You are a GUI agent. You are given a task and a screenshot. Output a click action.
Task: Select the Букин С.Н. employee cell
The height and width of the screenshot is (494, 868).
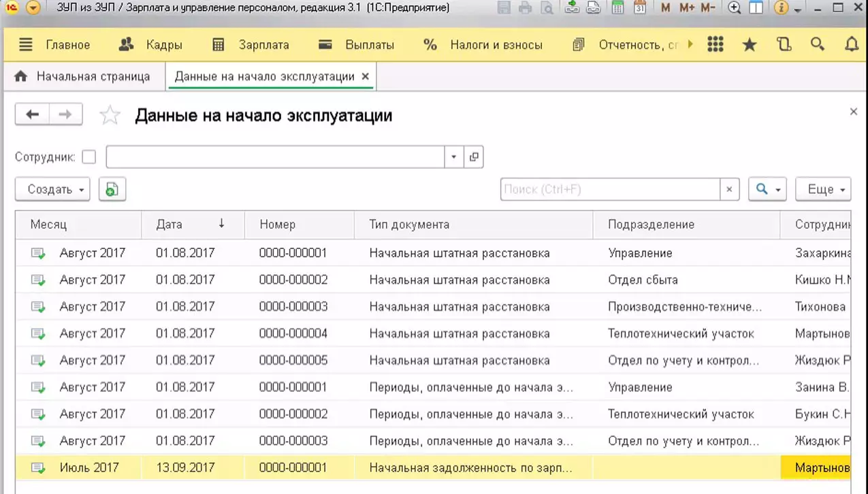pos(816,414)
